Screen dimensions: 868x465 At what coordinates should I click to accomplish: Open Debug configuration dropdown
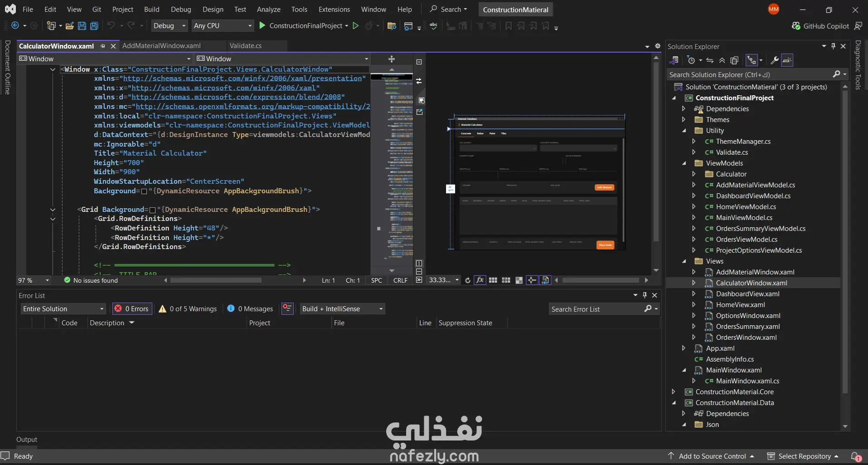coord(170,26)
